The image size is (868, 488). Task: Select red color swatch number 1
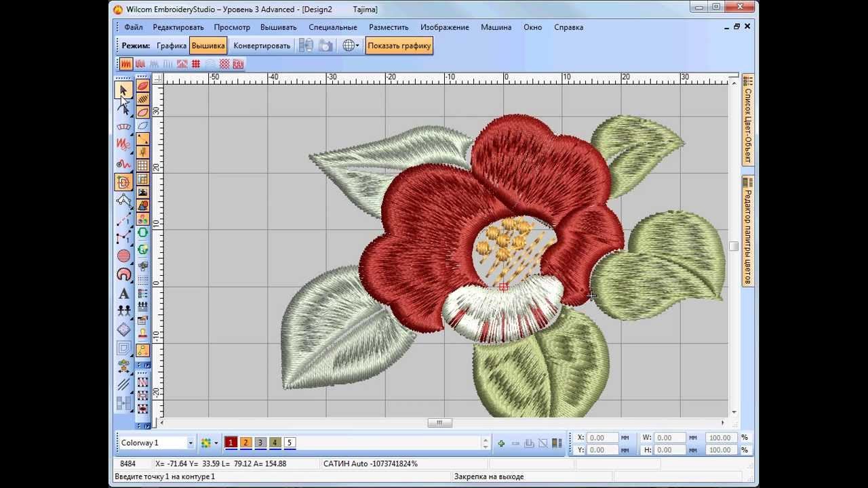(231, 443)
